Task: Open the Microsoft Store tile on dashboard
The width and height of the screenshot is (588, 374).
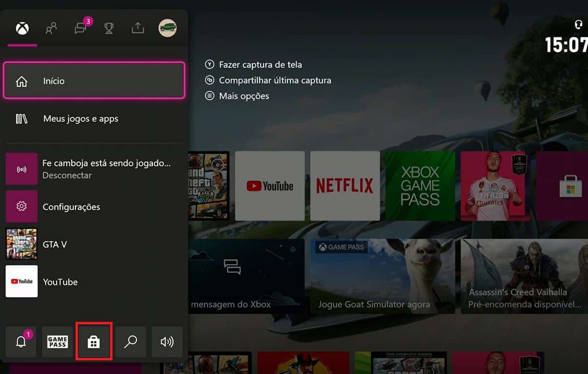Action: (562, 186)
